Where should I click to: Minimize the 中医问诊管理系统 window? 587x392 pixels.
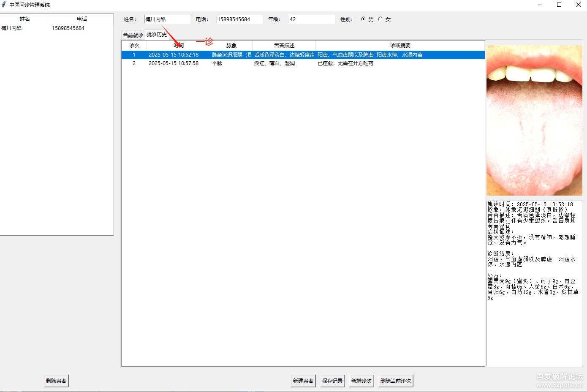tap(540, 5)
